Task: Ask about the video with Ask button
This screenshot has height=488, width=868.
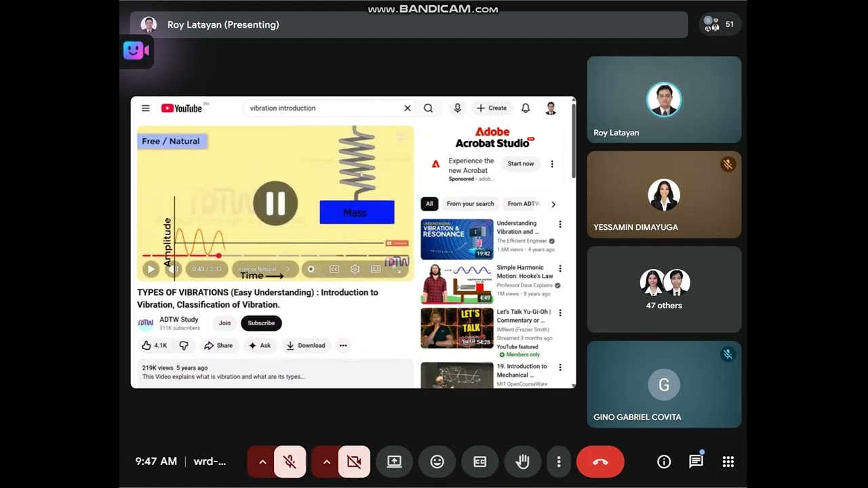Action: coord(260,346)
